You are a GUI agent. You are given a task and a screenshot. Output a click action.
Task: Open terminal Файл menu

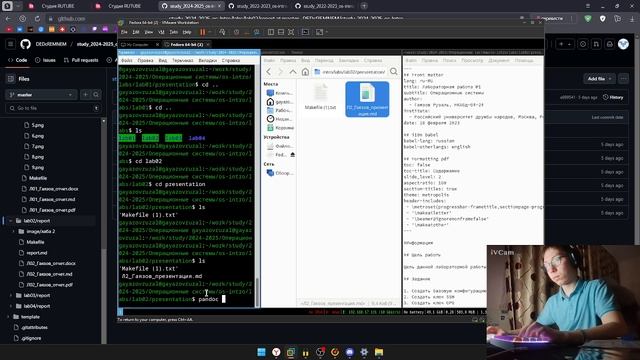[127, 60]
